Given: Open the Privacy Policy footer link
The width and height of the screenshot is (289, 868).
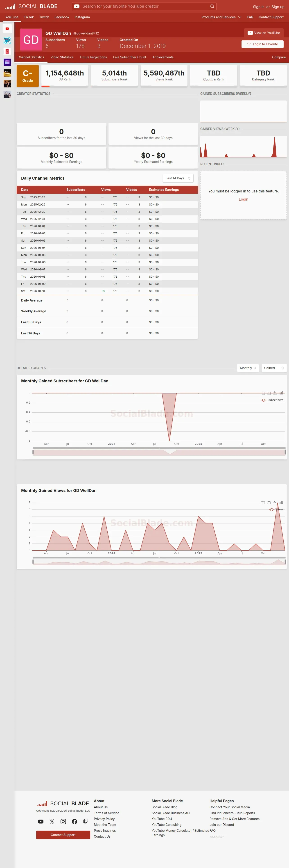Looking at the screenshot, I should 104,819.
